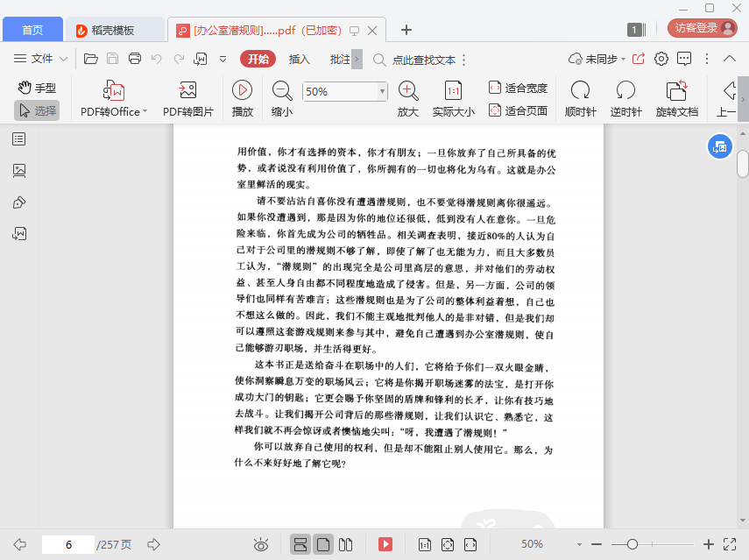
Task: Set actual size (实际大小)
Action: tap(453, 99)
